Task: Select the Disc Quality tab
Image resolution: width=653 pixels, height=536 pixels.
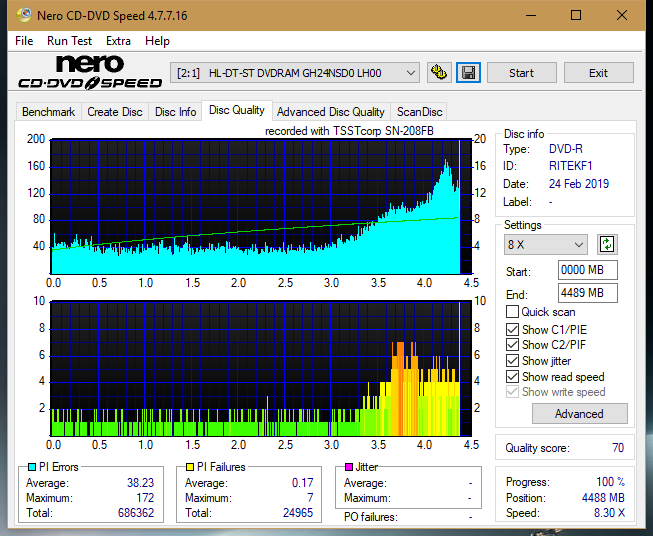Action: (x=237, y=110)
